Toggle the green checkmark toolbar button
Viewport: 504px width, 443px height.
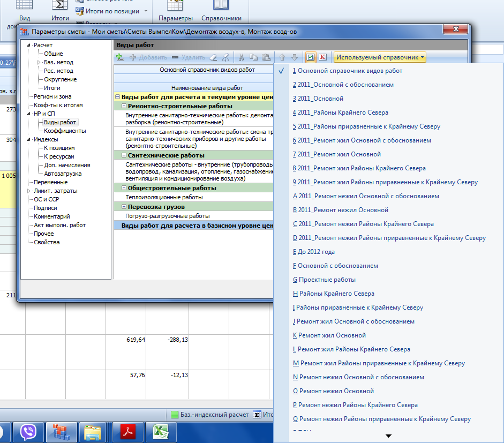click(x=311, y=57)
